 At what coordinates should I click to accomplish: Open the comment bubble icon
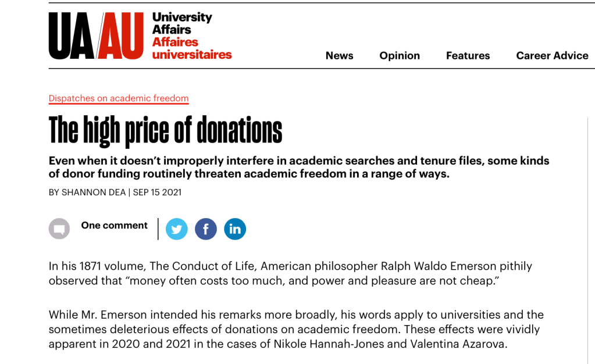click(59, 229)
